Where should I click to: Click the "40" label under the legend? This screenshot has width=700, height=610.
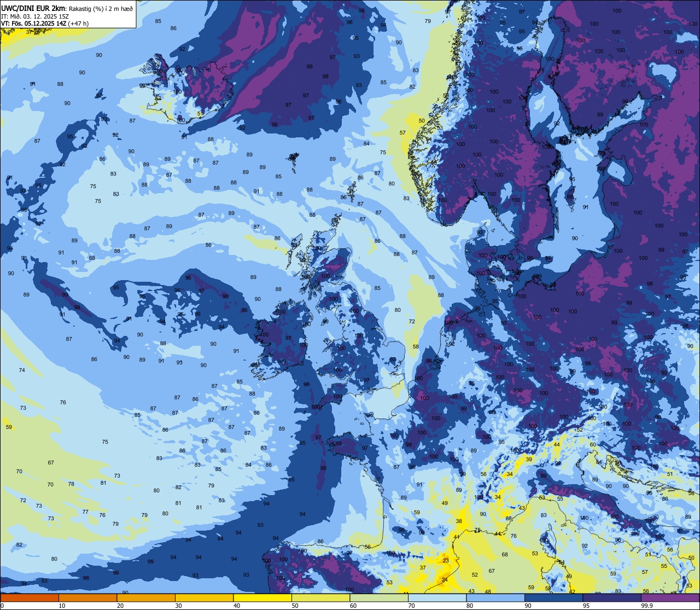click(237, 606)
